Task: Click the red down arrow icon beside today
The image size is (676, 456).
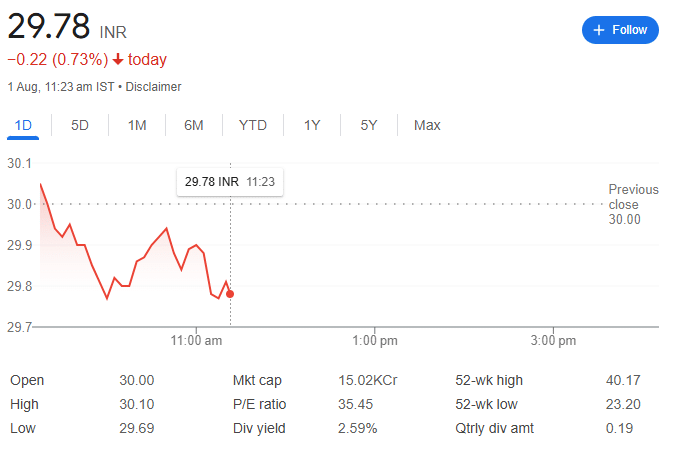Action: tap(118, 59)
